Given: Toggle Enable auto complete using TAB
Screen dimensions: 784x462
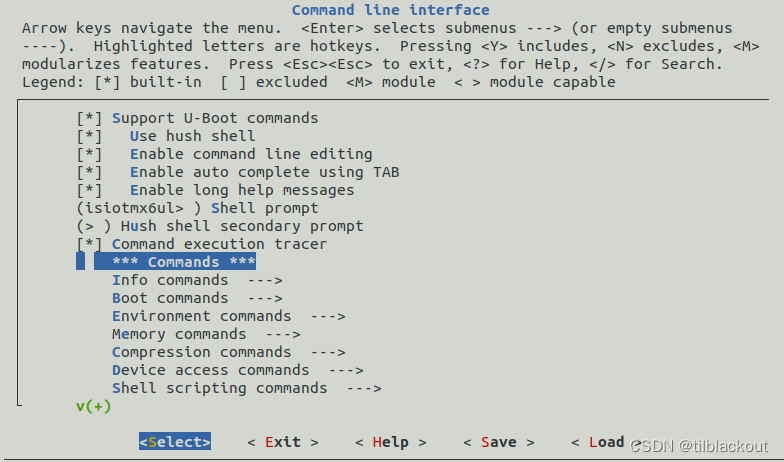Looking at the screenshot, I should (x=90, y=172).
